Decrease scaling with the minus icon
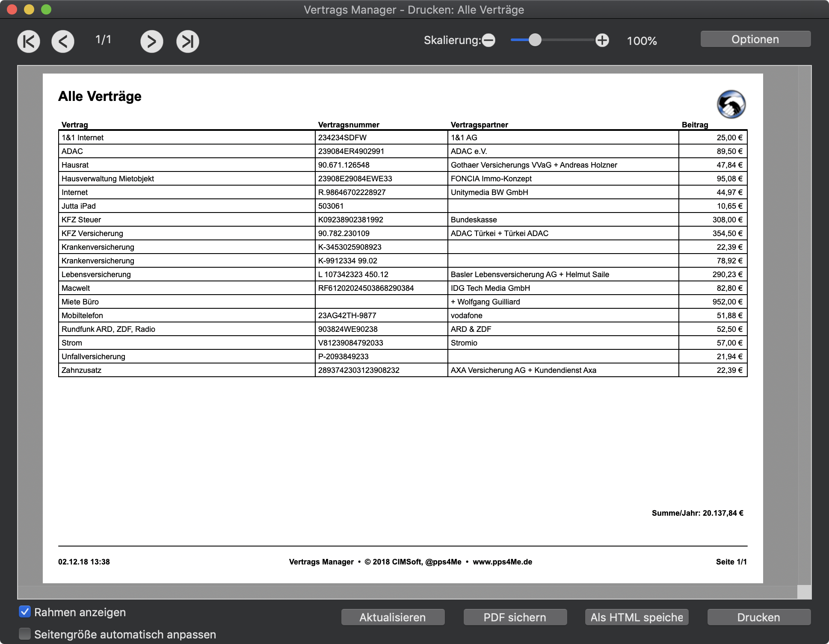 coord(489,40)
